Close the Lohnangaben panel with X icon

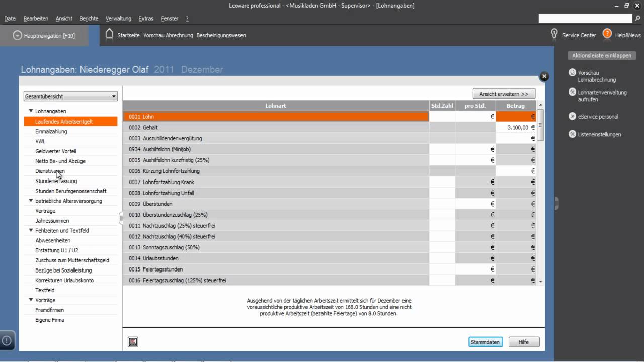[544, 76]
